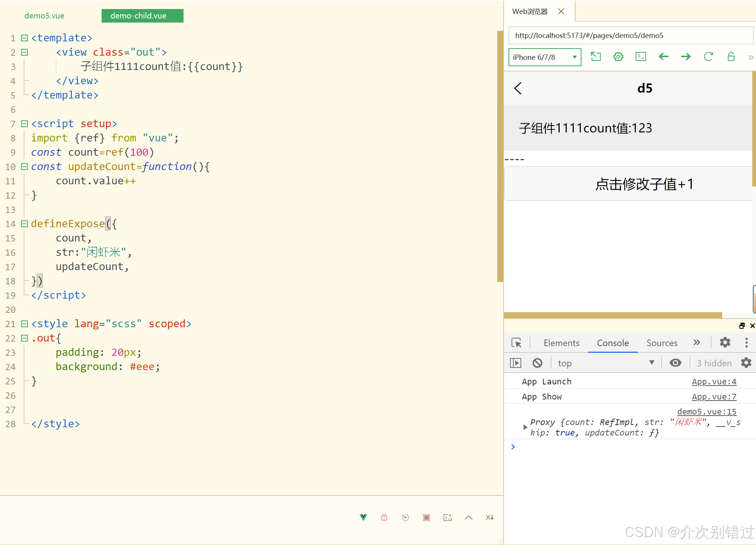Image resolution: width=756 pixels, height=545 pixels.
Task: Activate the inspect element picker icon
Action: (516, 343)
